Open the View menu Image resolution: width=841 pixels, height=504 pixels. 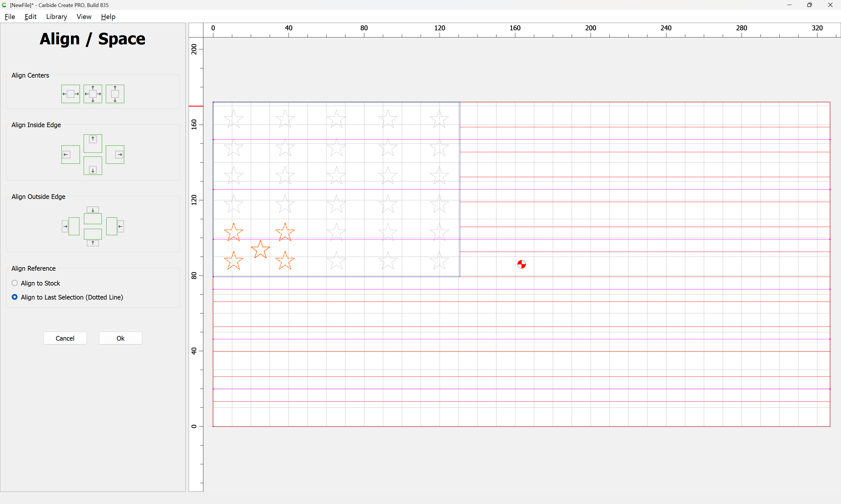(84, 17)
